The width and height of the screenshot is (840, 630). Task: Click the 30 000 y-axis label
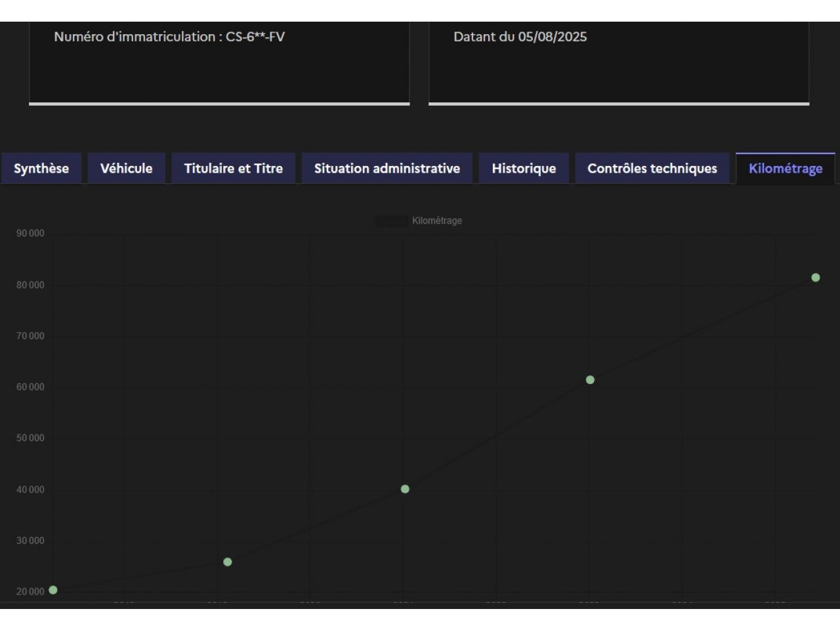30,541
